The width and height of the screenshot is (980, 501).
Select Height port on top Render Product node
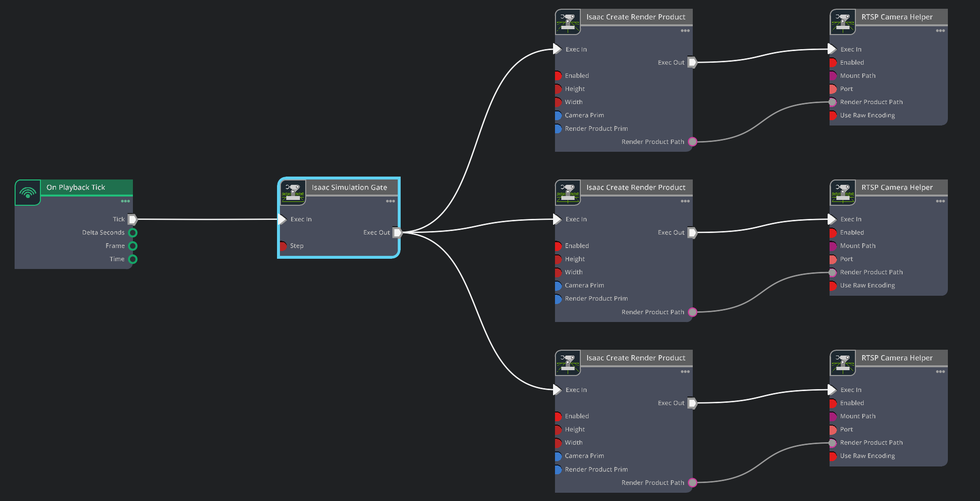tap(558, 89)
